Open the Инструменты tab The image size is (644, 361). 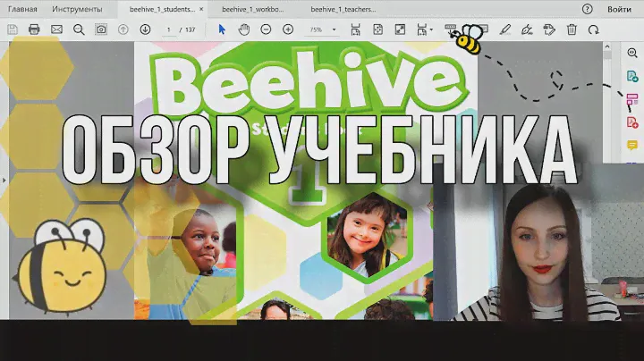(x=76, y=9)
